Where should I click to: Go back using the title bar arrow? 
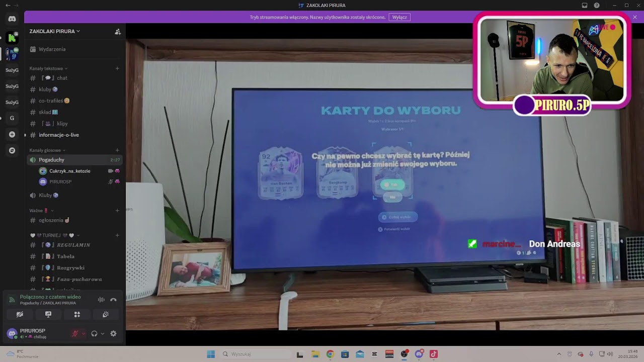8,6
